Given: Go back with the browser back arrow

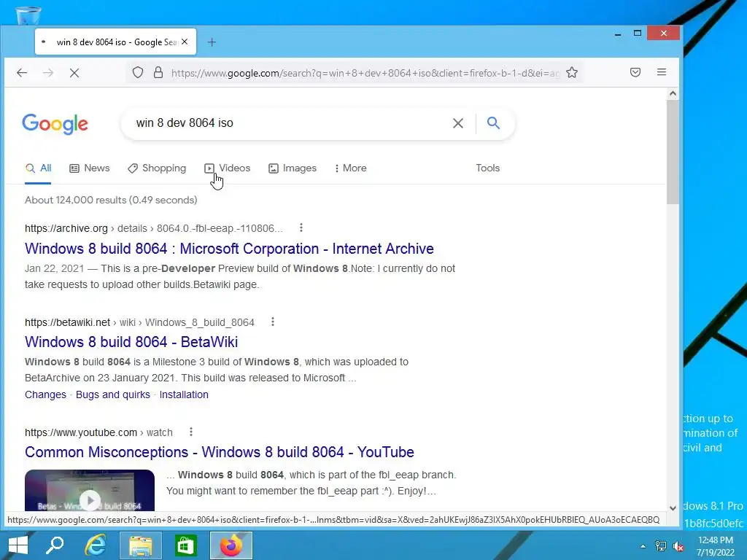Looking at the screenshot, I should click(22, 72).
